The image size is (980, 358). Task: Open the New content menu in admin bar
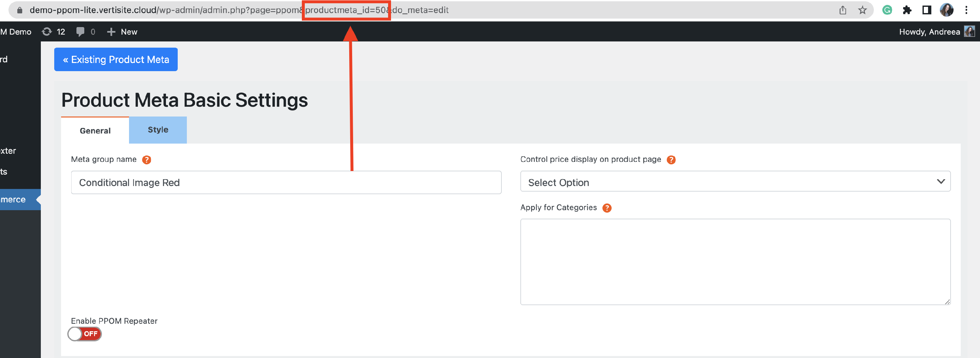click(122, 32)
